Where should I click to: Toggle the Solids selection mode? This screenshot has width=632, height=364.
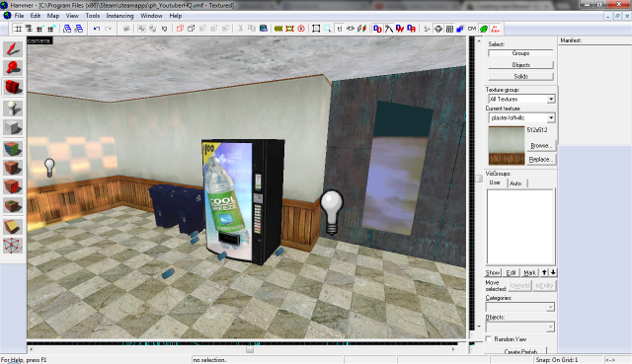tap(520, 76)
